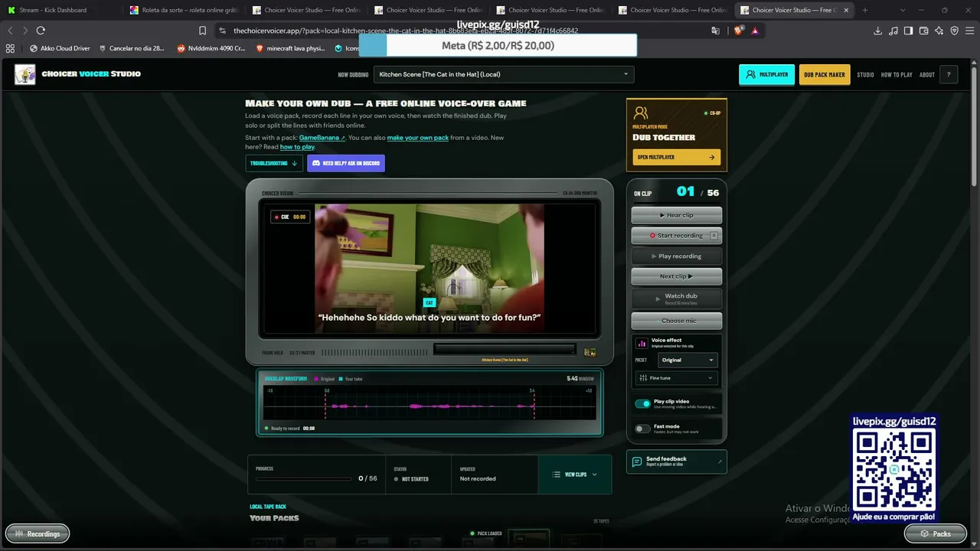Open the Minecraft lava physics bookmark
The image size is (980, 551).
[x=289, y=48]
